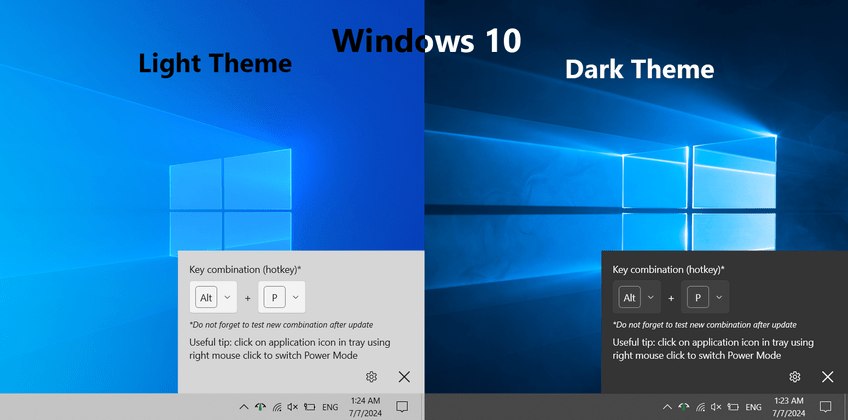The image size is (848, 420).
Task: Expand Alt modifier dropdown in dark popup
Action: (x=637, y=297)
